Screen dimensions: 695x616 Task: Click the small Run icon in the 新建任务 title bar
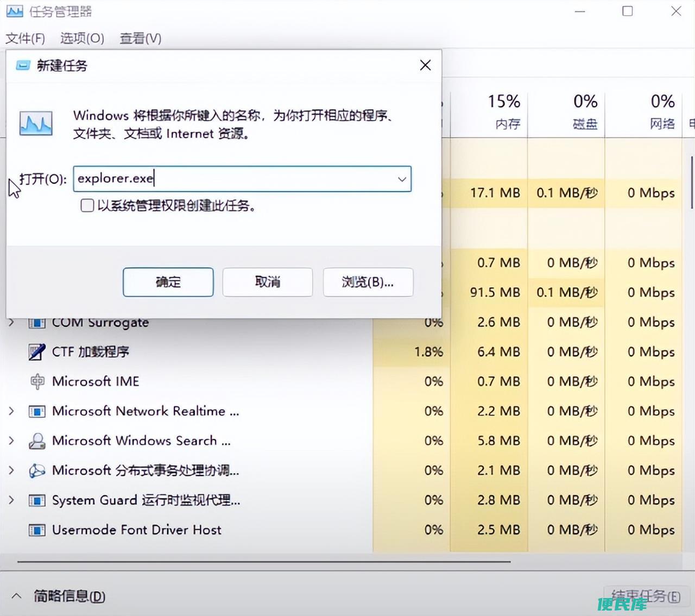point(23,66)
